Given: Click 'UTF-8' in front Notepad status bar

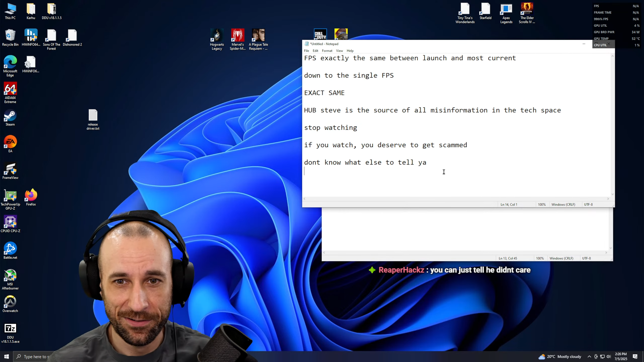Looking at the screenshot, I should [588, 204].
